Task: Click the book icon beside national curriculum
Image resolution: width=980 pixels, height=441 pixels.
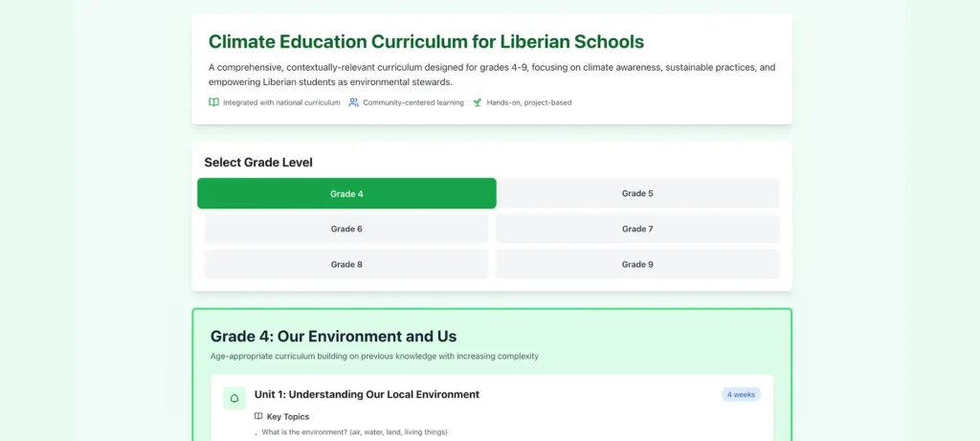Action: coord(213,102)
